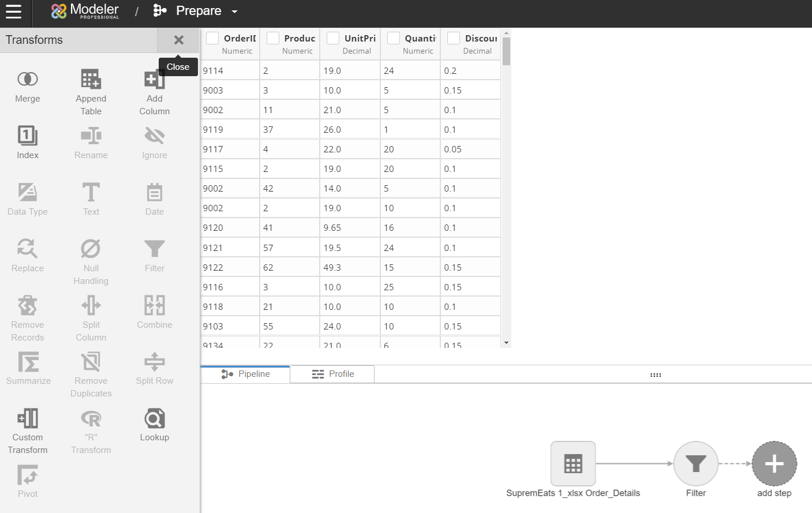The width and height of the screenshot is (812, 513).
Task: Choose the Index transform icon
Action: tap(27, 136)
